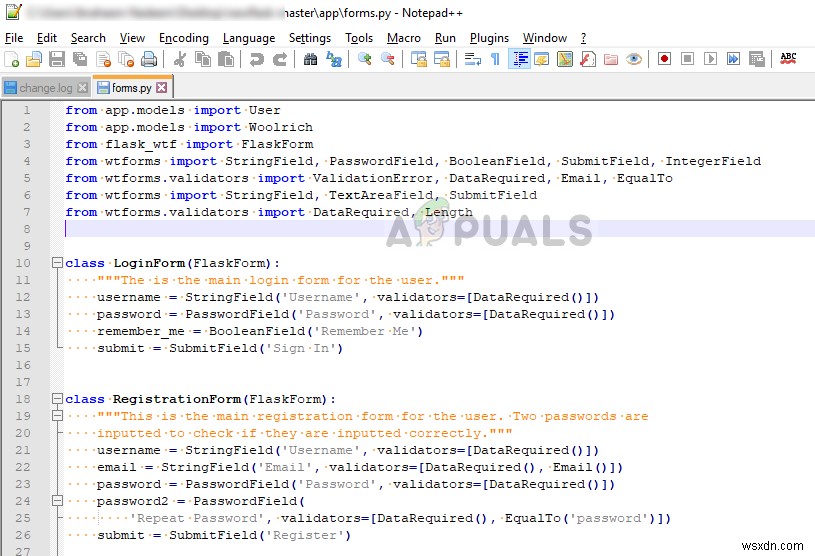
Task: Click the ABC spell check icon
Action: click(788, 59)
